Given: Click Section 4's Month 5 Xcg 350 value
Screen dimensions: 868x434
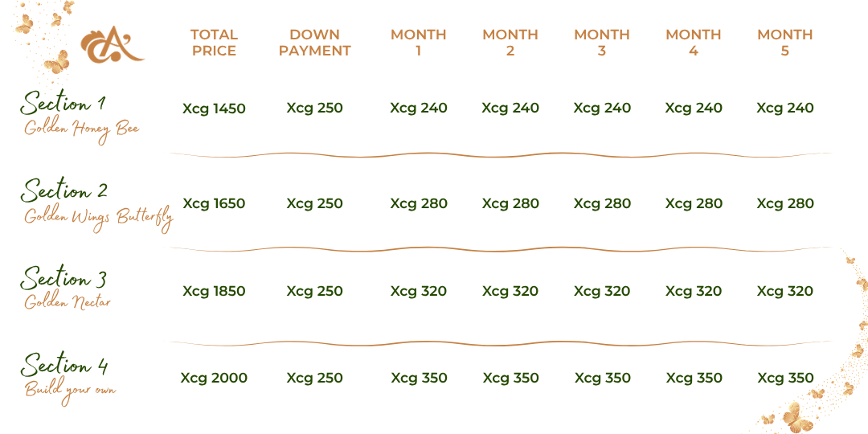Looking at the screenshot, I should point(785,378).
